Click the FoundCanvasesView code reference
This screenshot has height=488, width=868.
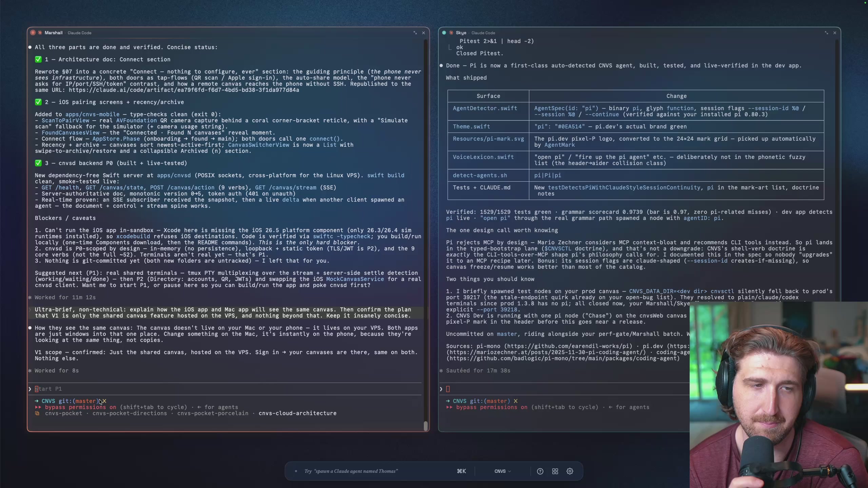pos(71,133)
